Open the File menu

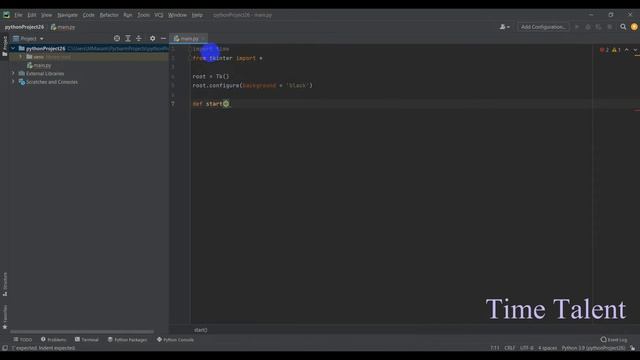[18, 15]
